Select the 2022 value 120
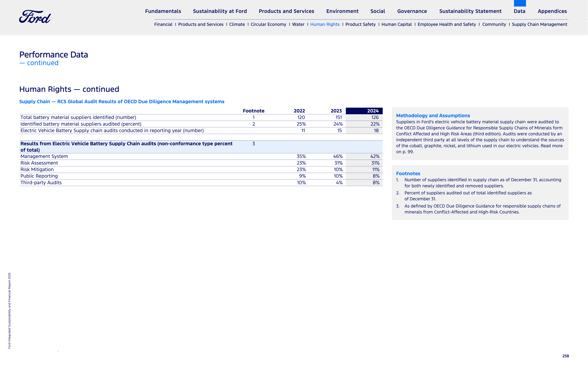Screen dimensions: 588x368 [x=301, y=118]
